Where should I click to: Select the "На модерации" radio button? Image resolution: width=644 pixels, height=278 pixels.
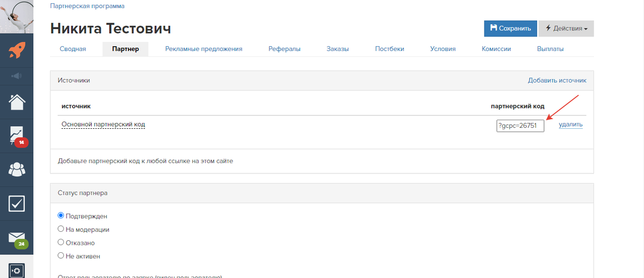point(61,229)
